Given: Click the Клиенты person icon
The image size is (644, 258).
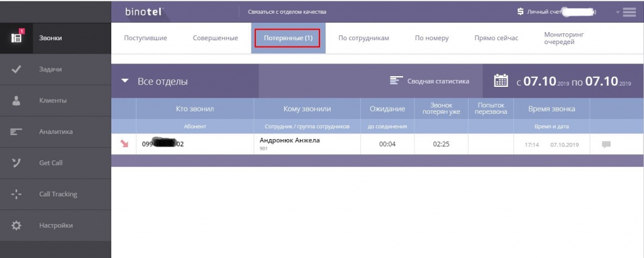Looking at the screenshot, I should pos(16,101).
